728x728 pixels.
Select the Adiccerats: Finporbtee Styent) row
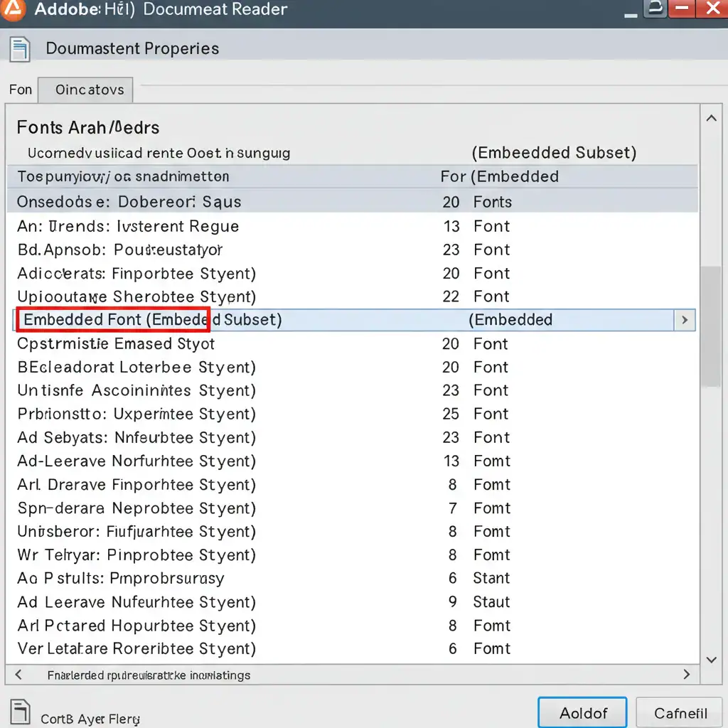point(353,274)
